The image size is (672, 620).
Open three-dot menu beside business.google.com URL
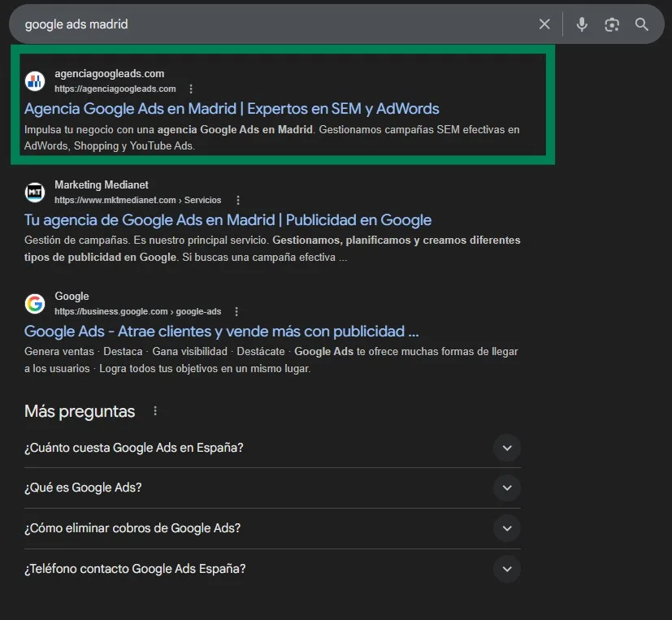tap(236, 311)
